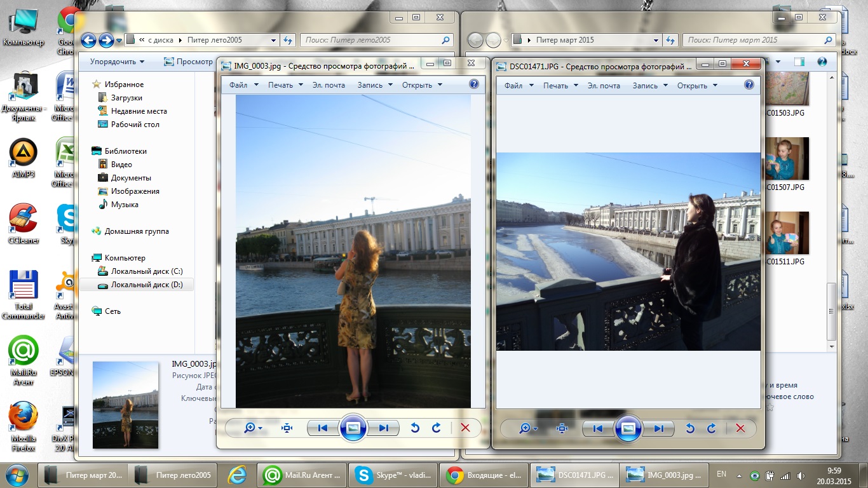
Task: Open Музыка library
Action: (118, 205)
